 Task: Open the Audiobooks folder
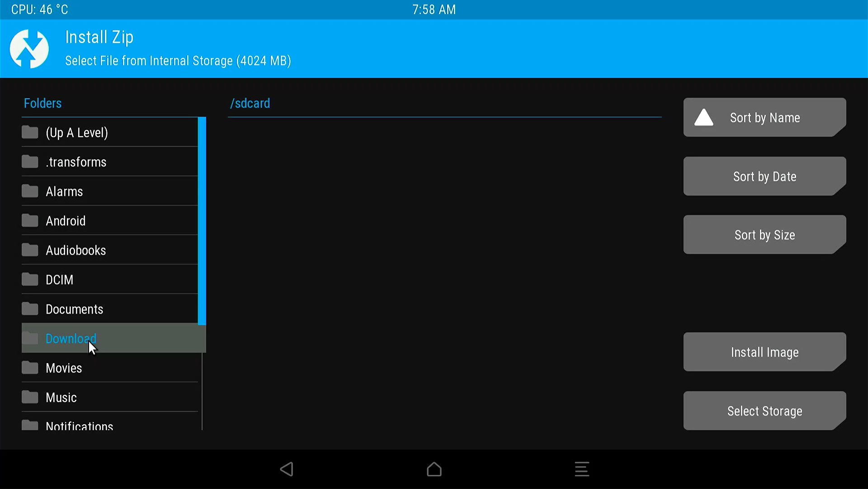point(75,250)
